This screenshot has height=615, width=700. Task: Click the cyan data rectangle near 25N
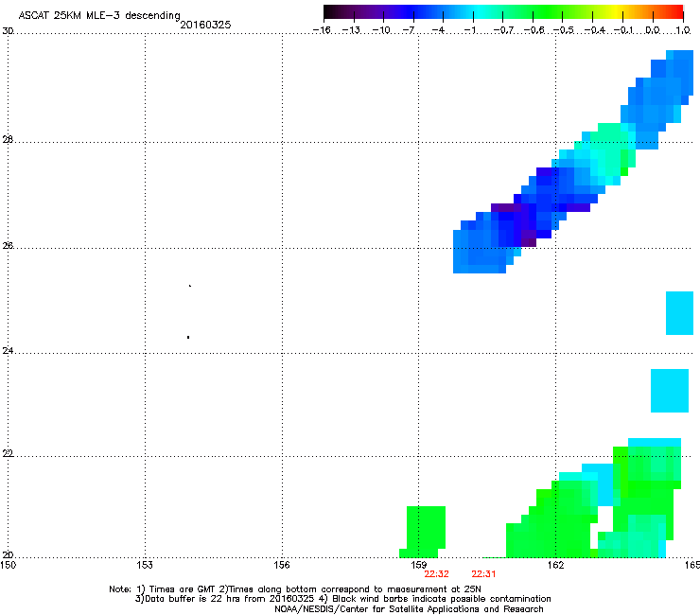[x=679, y=313]
